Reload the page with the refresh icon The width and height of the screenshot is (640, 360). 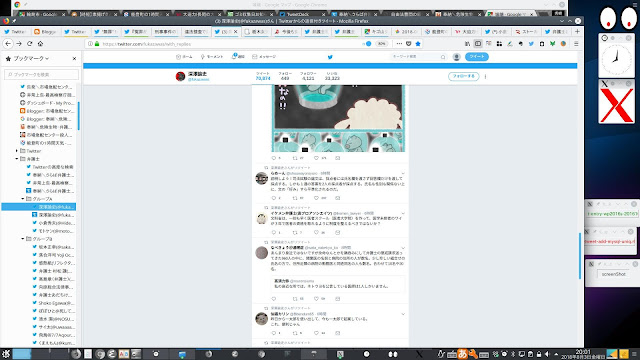29,44
